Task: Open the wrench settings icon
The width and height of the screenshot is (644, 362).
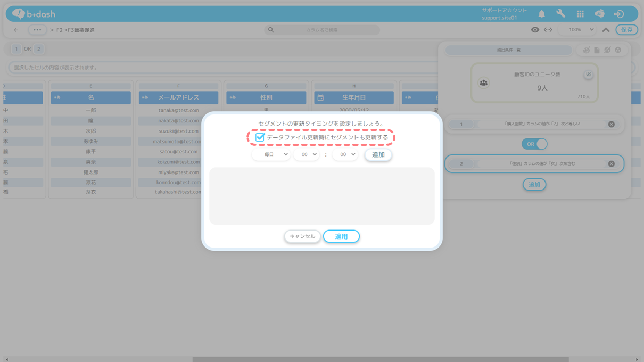Action: coord(560,14)
